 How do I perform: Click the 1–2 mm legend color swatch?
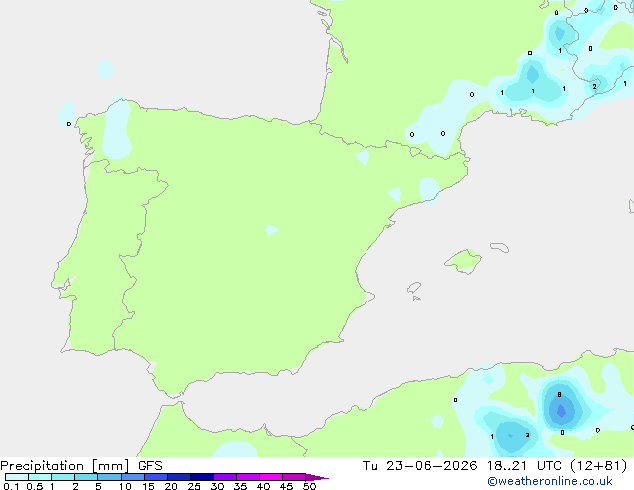click(x=63, y=477)
